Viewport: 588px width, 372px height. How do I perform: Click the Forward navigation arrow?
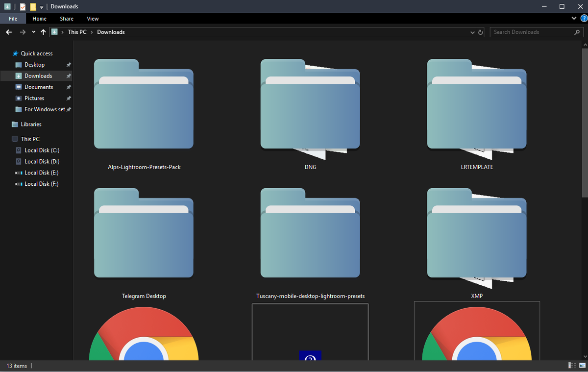click(23, 32)
